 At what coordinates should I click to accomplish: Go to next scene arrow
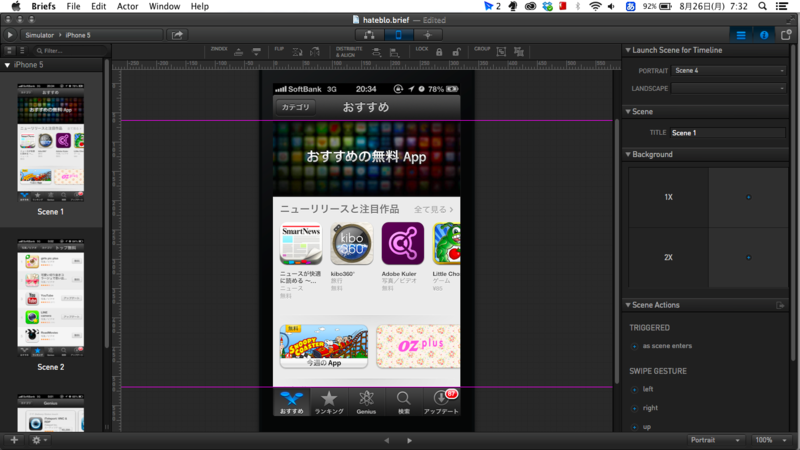click(x=409, y=440)
